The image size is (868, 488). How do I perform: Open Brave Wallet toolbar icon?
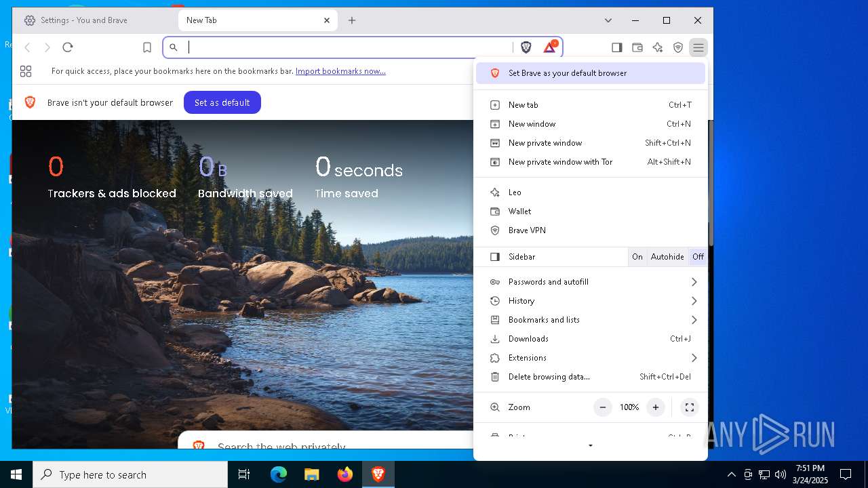pyautogui.click(x=637, y=47)
